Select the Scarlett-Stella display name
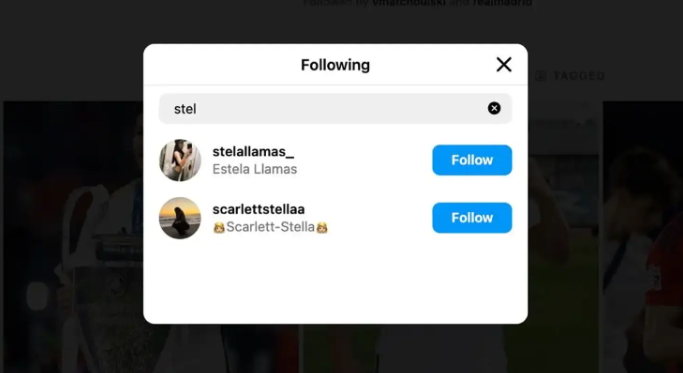Viewport: 683px width, 373px height. [x=270, y=227]
